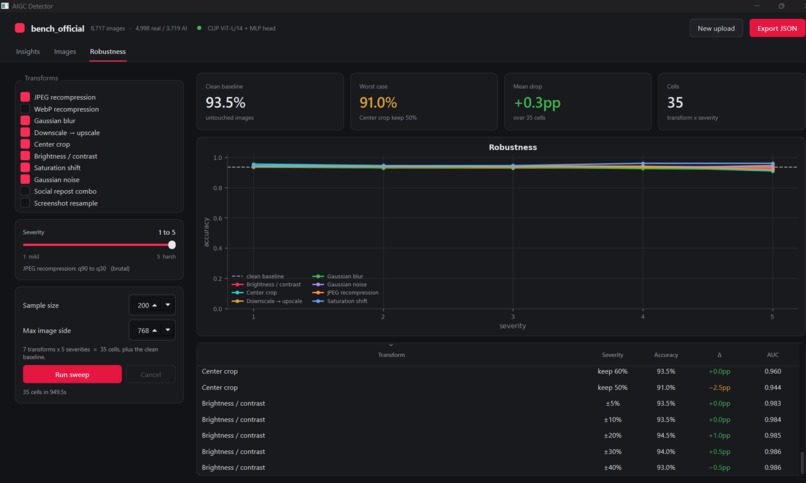Click the '35 cells in 949.5s' status text

[44, 392]
